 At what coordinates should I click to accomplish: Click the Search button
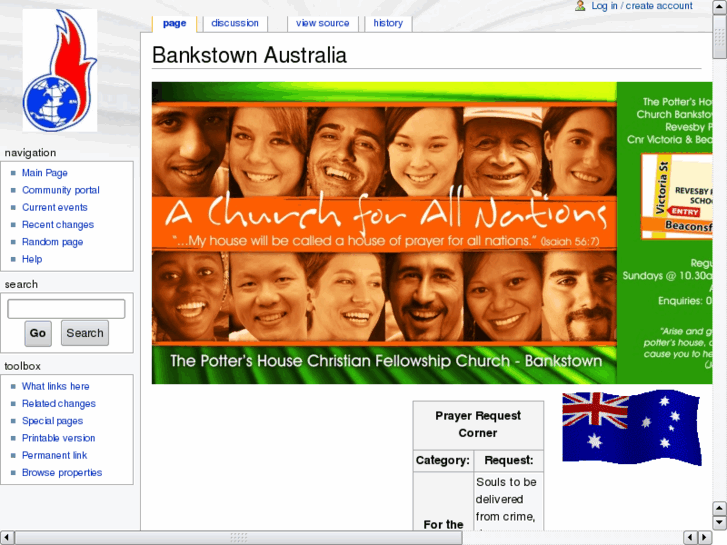[x=85, y=333]
